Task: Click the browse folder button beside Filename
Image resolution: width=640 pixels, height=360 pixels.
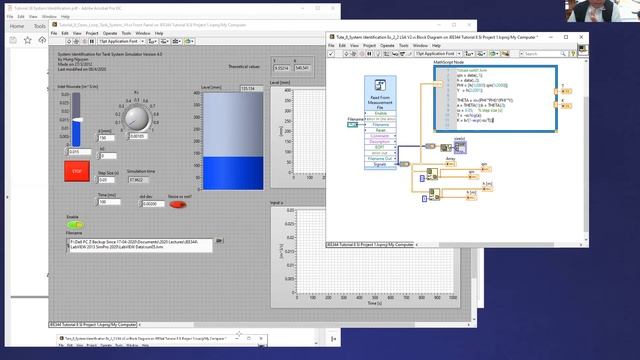Action: pos(219,241)
